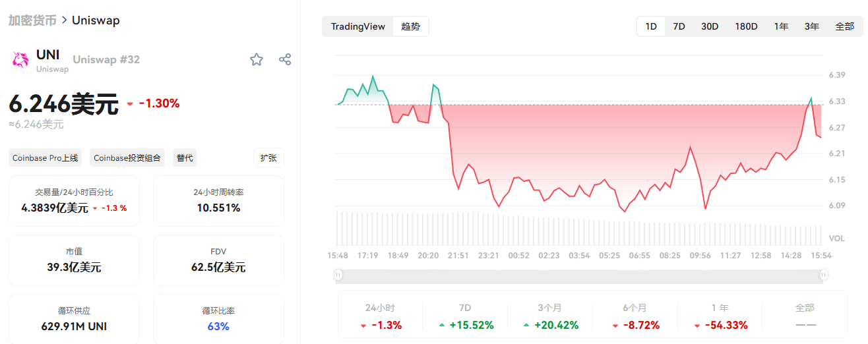Click the favorite star icon
This screenshot has height=344, width=868.
point(257,60)
